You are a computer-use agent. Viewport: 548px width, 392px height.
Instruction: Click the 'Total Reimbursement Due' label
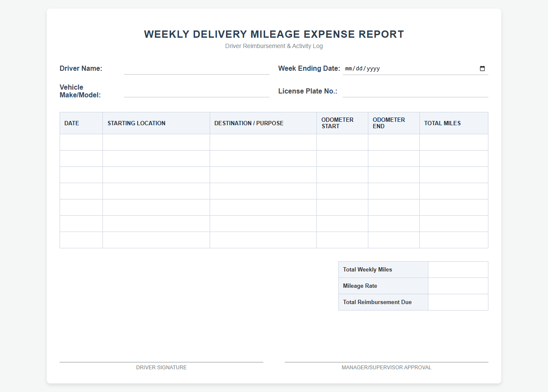(x=377, y=302)
